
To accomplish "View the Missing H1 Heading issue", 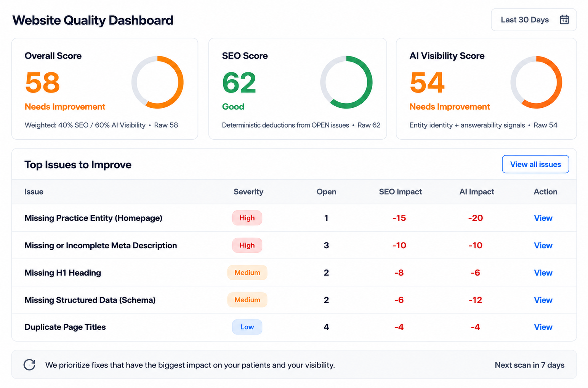I will [543, 273].
